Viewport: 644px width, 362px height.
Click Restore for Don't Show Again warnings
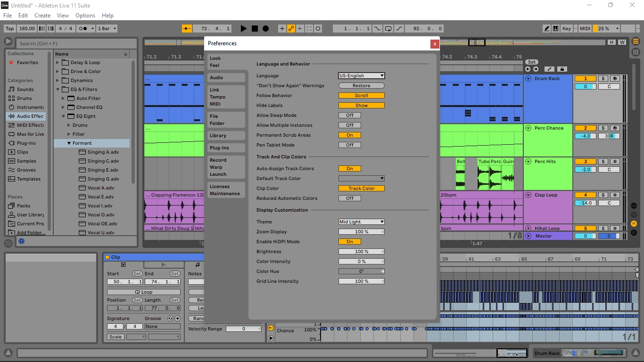click(x=362, y=86)
